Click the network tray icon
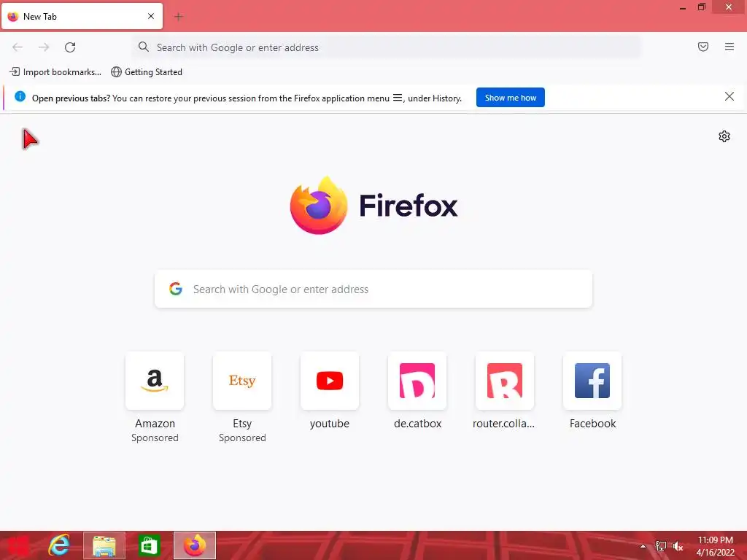Screen dimensions: 747x560 pos(661,546)
